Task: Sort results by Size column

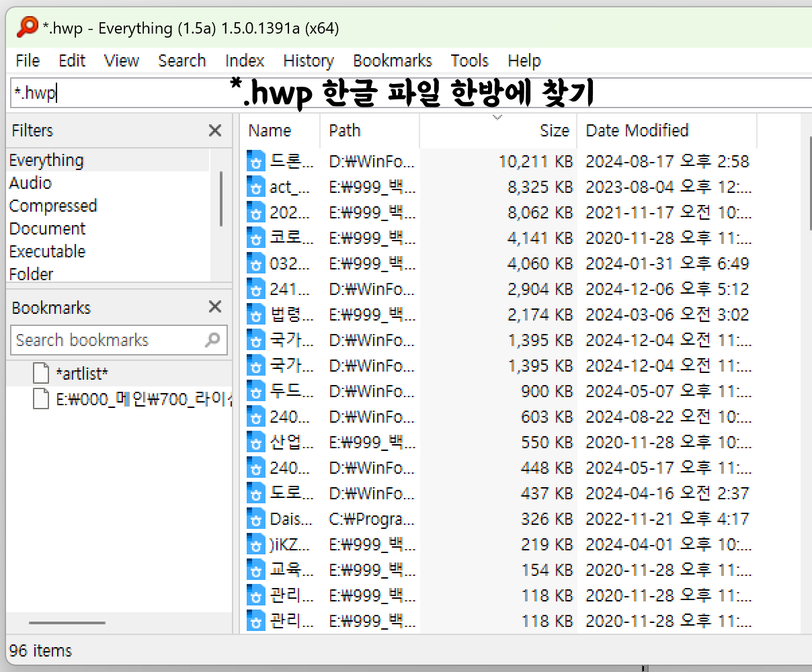Action: pos(498,130)
